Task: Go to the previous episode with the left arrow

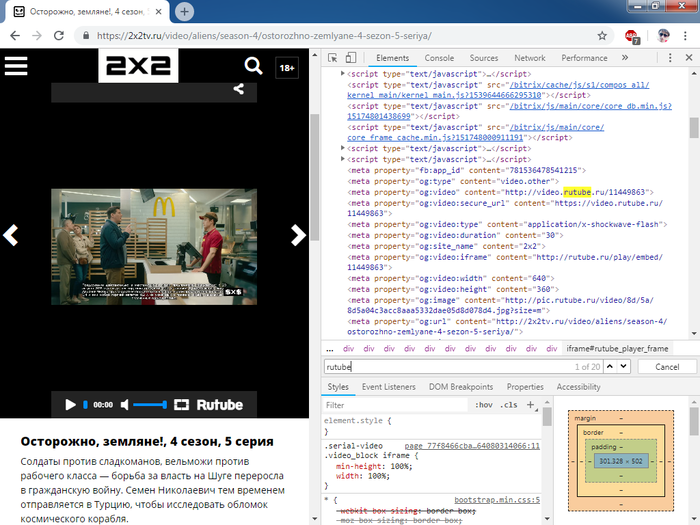Action: (x=11, y=235)
